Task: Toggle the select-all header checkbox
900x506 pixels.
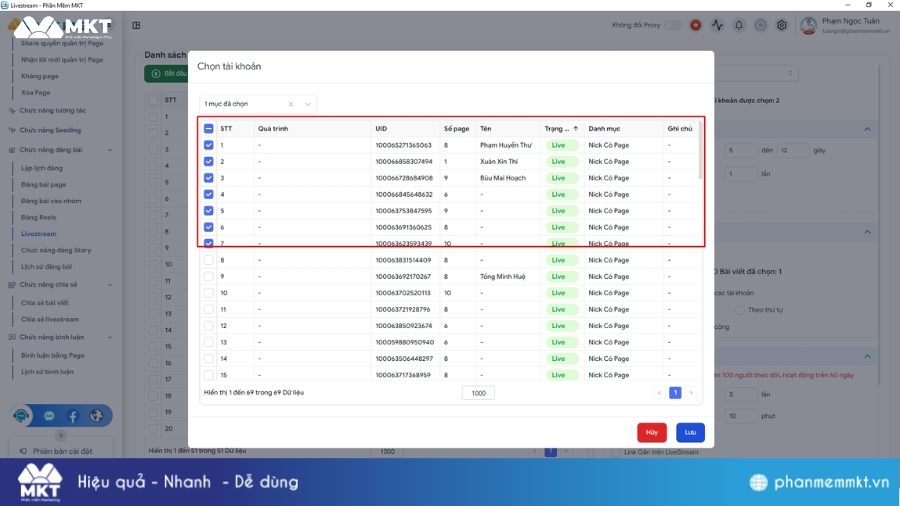Action: [209, 128]
